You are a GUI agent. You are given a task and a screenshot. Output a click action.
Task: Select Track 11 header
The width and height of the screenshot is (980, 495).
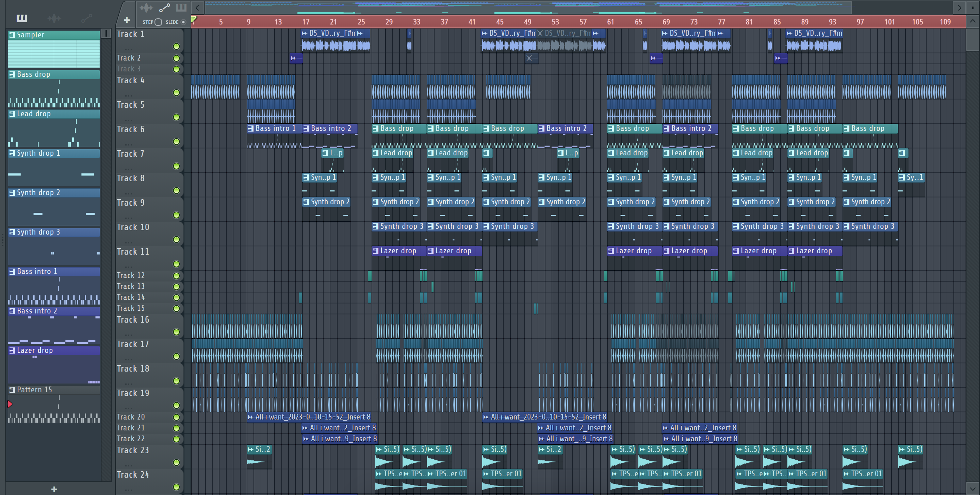(149, 258)
